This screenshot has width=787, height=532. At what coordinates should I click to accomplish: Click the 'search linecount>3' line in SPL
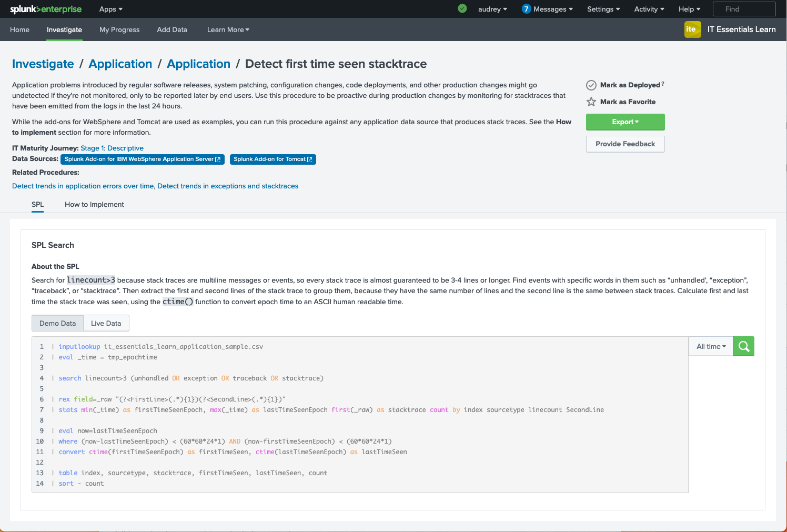click(188, 378)
